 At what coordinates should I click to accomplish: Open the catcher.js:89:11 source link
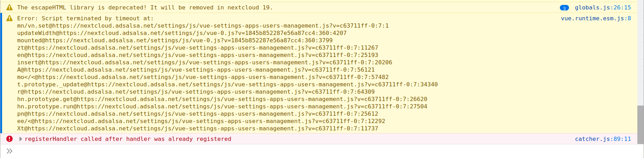click(603, 139)
